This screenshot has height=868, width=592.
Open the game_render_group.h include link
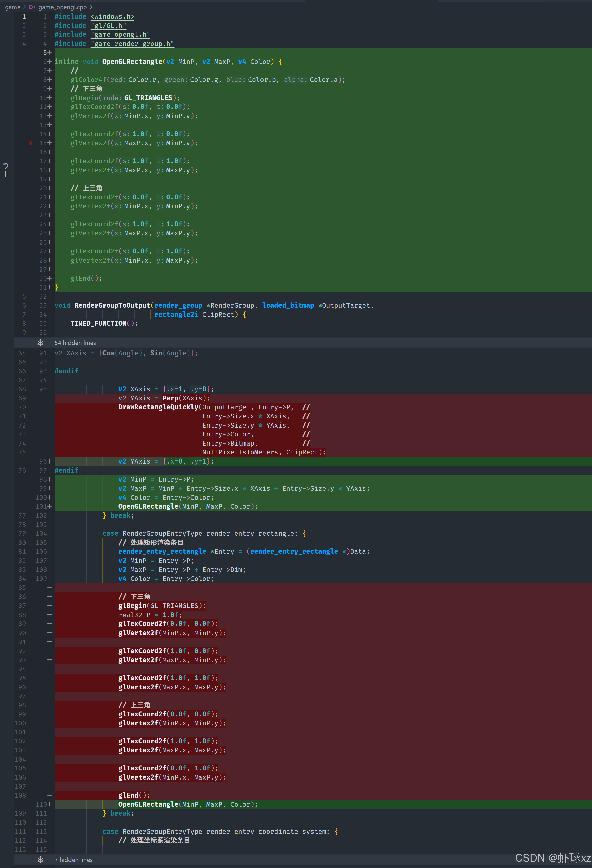(x=132, y=44)
